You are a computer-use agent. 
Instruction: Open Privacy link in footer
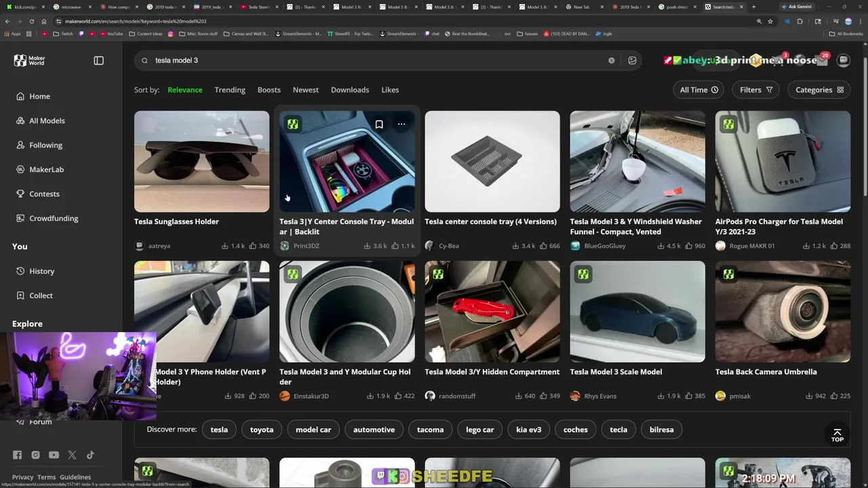(22, 477)
